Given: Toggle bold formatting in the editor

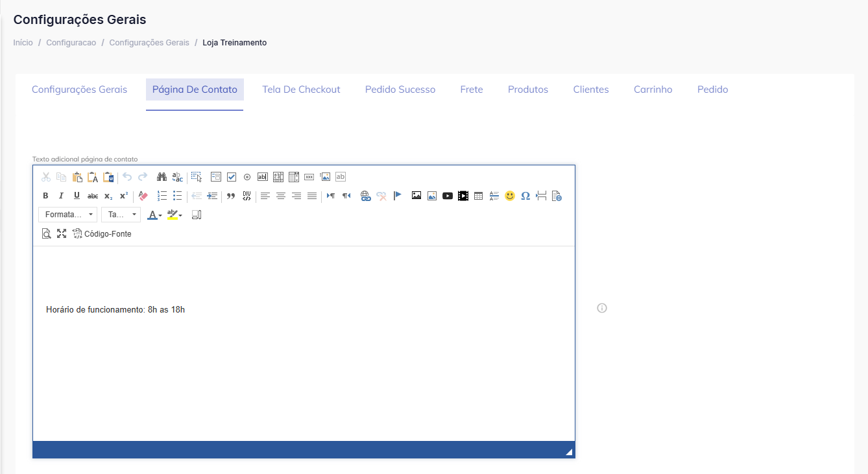Looking at the screenshot, I should pyautogui.click(x=45, y=196).
